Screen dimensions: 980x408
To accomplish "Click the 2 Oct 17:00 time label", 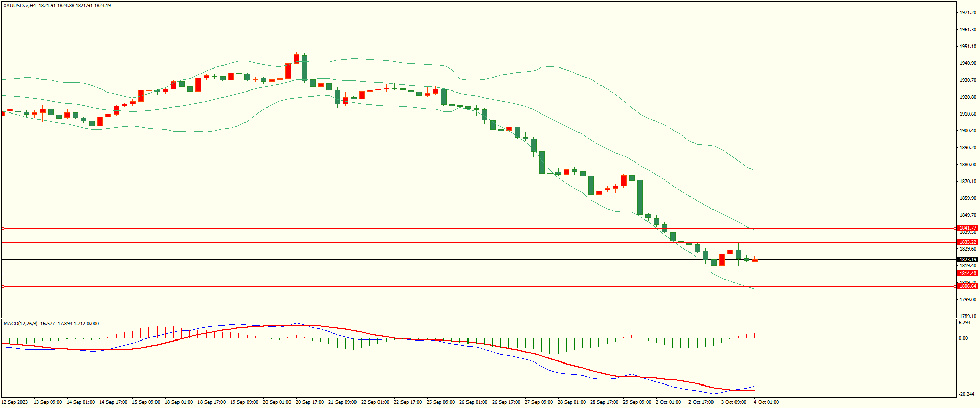I will (x=701, y=402).
